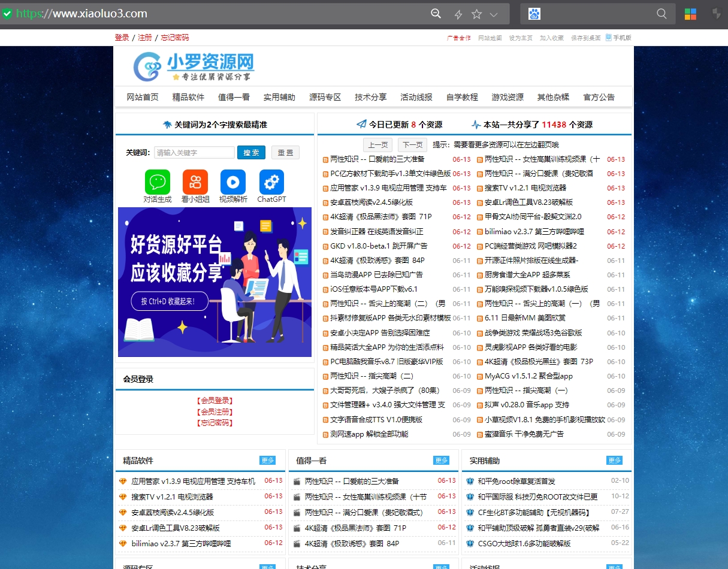
Task: Click the search icon in the extension bar
Action: (x=661, y=13)
